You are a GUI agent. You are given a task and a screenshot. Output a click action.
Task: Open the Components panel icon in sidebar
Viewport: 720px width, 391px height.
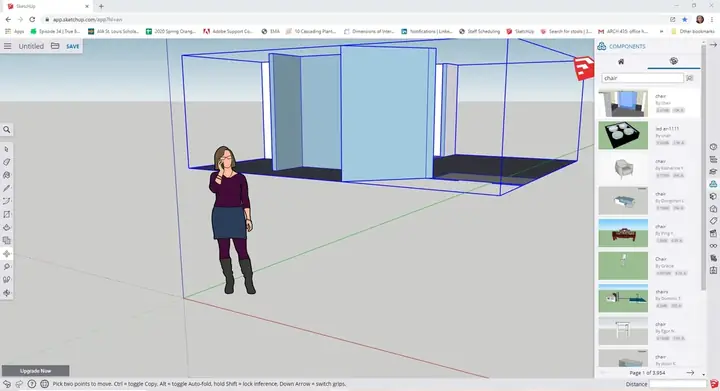tap(713, 184)
